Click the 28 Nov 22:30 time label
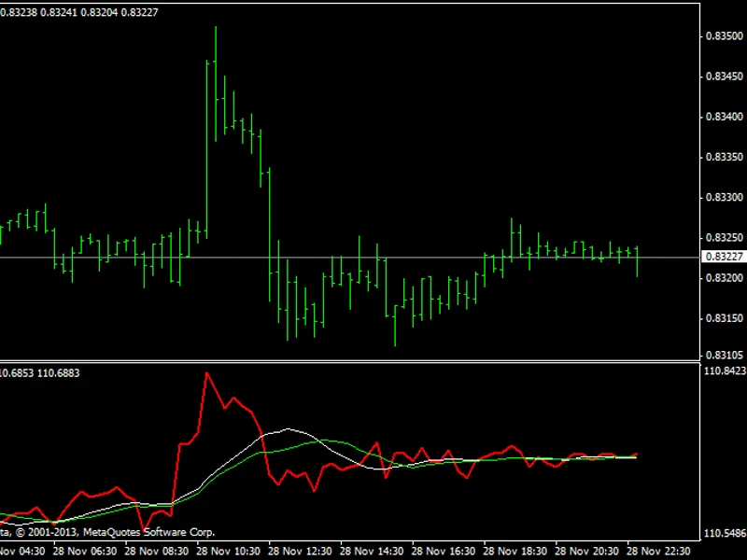The width and height of the screenshot is (747, 560). tap(658, 552)
